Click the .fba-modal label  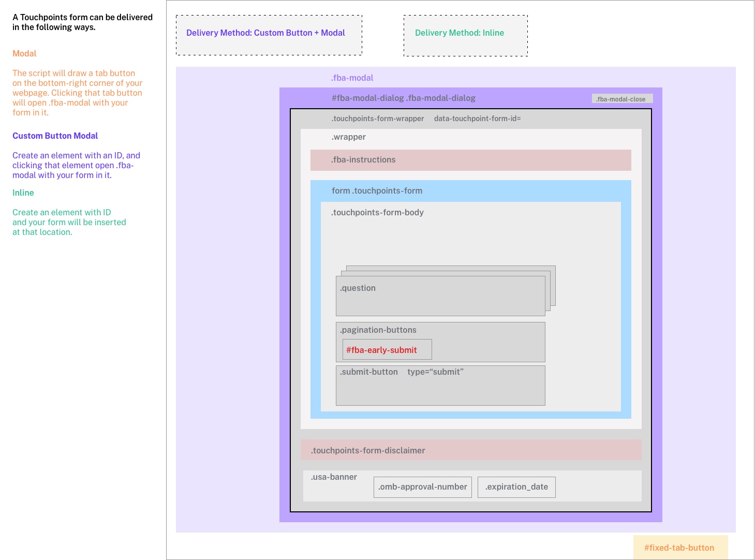(x=352, y=78)
